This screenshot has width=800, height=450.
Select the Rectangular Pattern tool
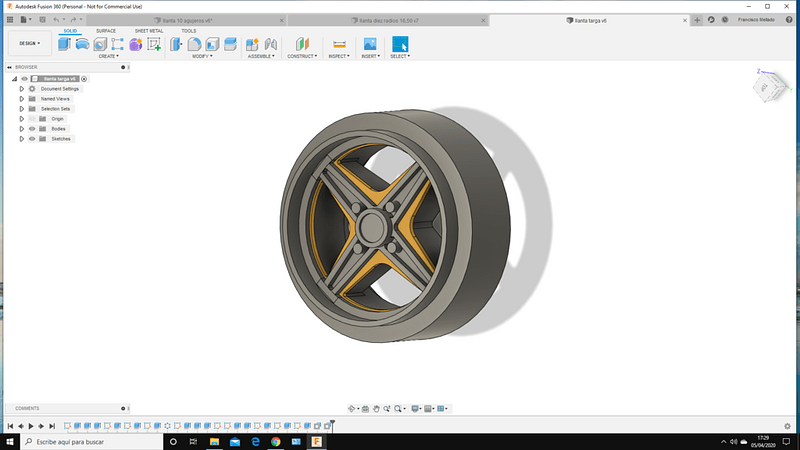click(117, 44)
